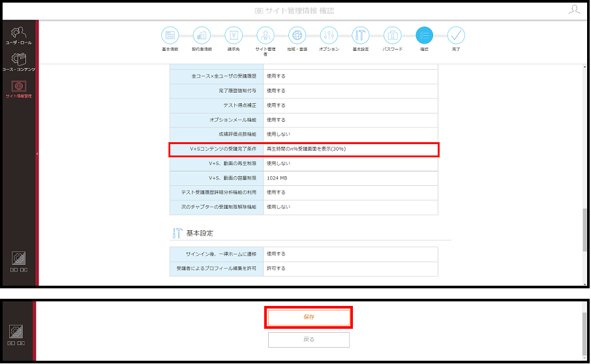591x364 pixels.
Task: Jump to the パスワード step icon
Action: (392, 35)
